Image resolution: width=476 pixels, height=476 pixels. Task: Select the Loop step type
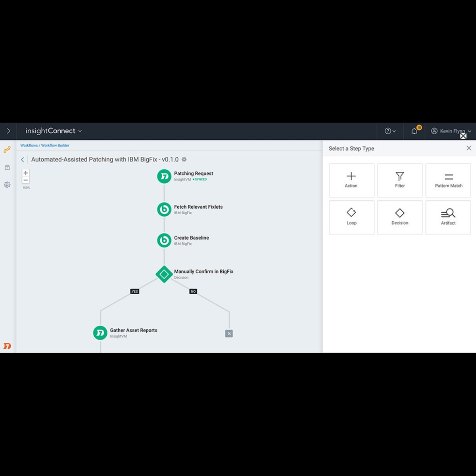pos(351,217)
